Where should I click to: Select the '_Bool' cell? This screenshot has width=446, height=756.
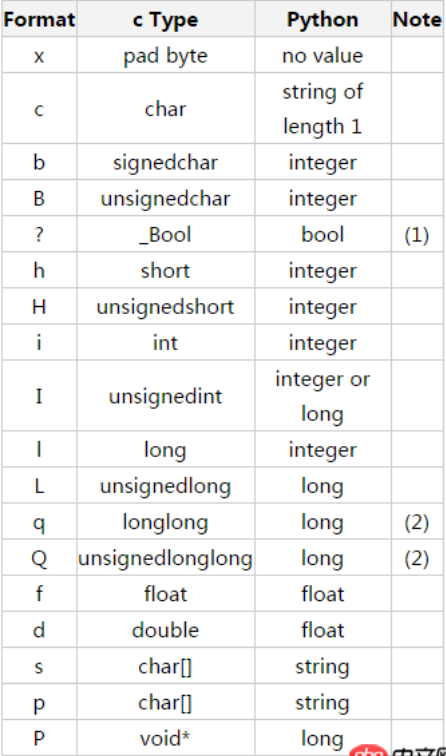(x=165, y=234)
